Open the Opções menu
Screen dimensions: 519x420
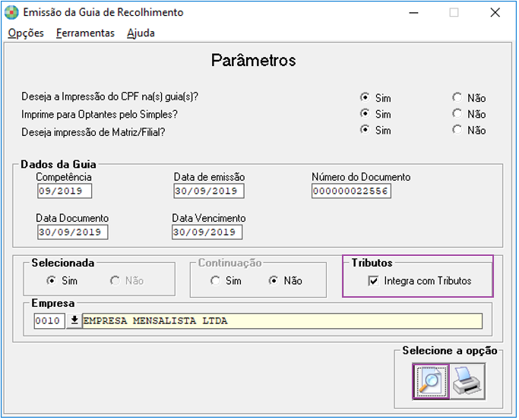pos(26,33)
